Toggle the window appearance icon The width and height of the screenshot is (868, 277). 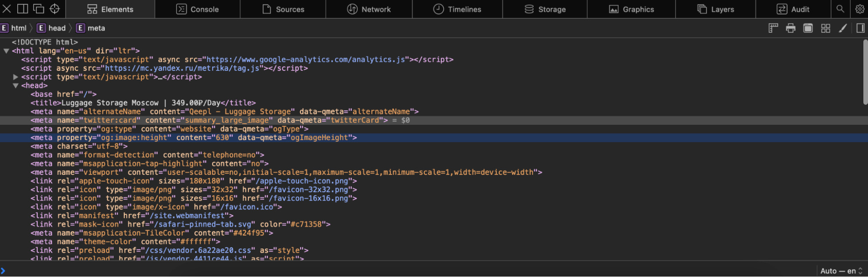pos(808,28)
